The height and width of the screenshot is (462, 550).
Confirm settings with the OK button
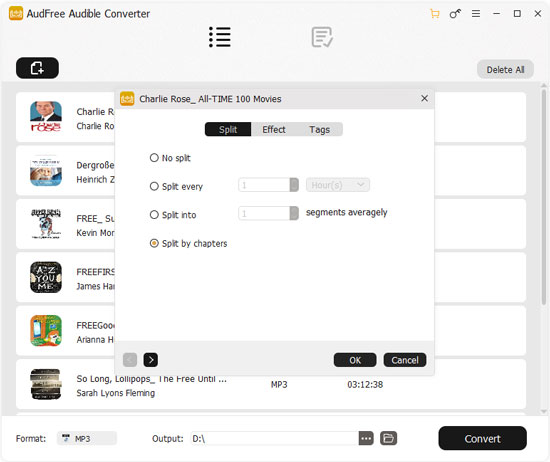(x=355, y=360)
